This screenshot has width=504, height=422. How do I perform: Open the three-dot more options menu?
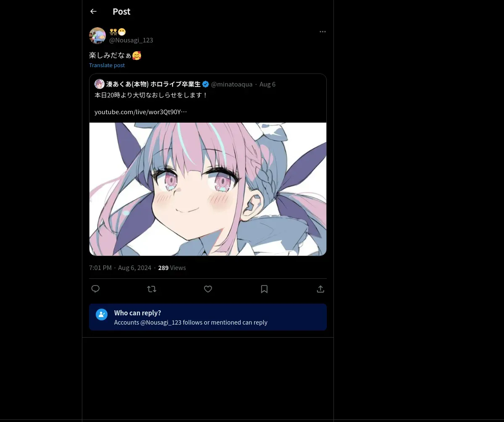323,31
